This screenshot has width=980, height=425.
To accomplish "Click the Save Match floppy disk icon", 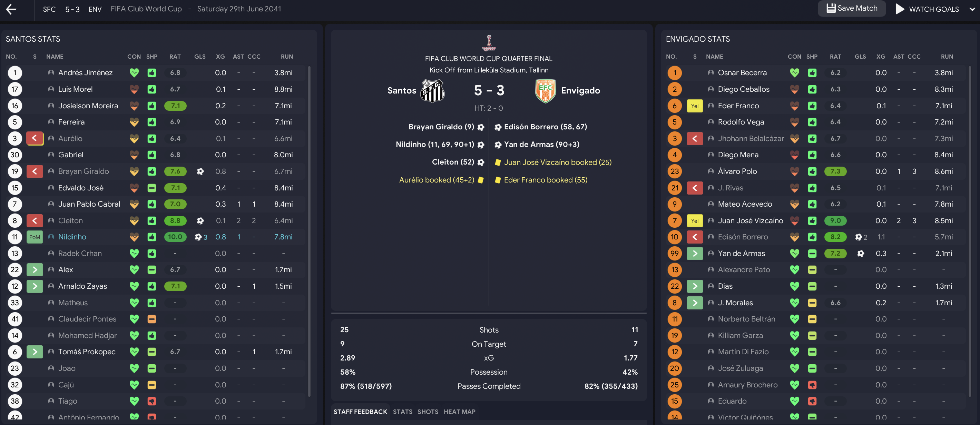I will pyautogui.click(x=831, y=8).
